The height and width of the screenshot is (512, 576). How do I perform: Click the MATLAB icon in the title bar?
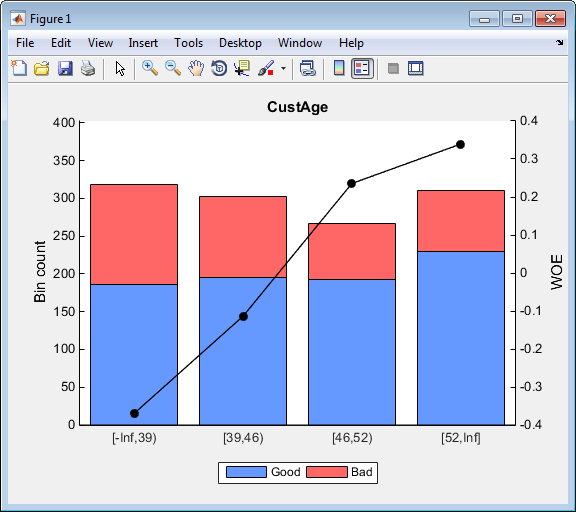point(18,18)
